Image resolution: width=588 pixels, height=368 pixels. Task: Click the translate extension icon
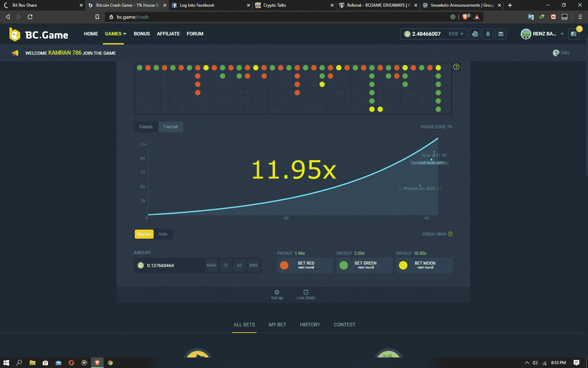click(x=531, y=17)
